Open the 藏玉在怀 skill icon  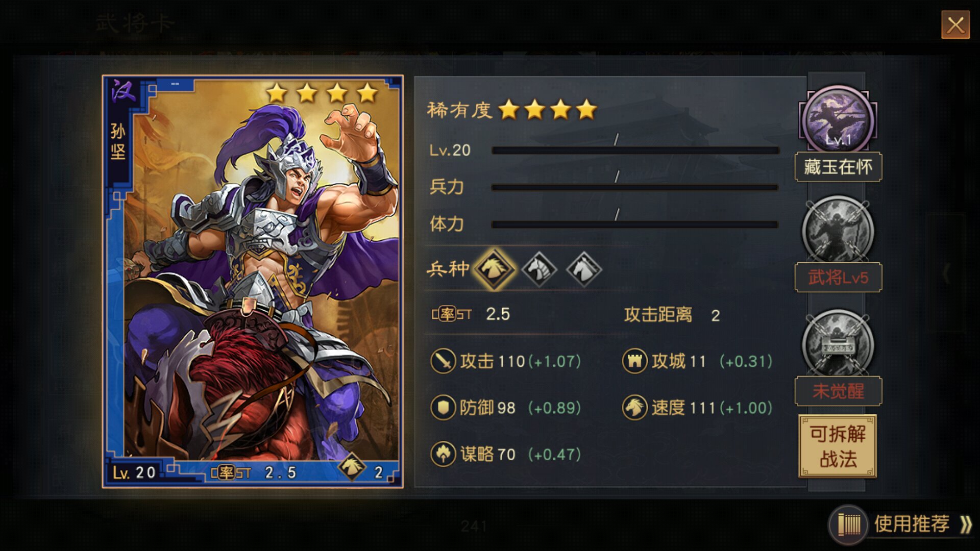point(838,119)
